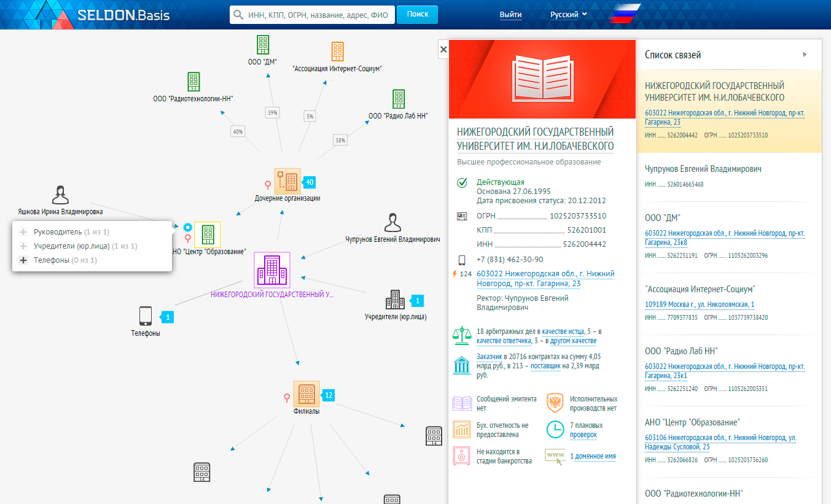Image resolution: width=831 pixels, height=504 pixels.
Task: Click the 40% ownership label on the graph edge
Action: coord(238,131)
